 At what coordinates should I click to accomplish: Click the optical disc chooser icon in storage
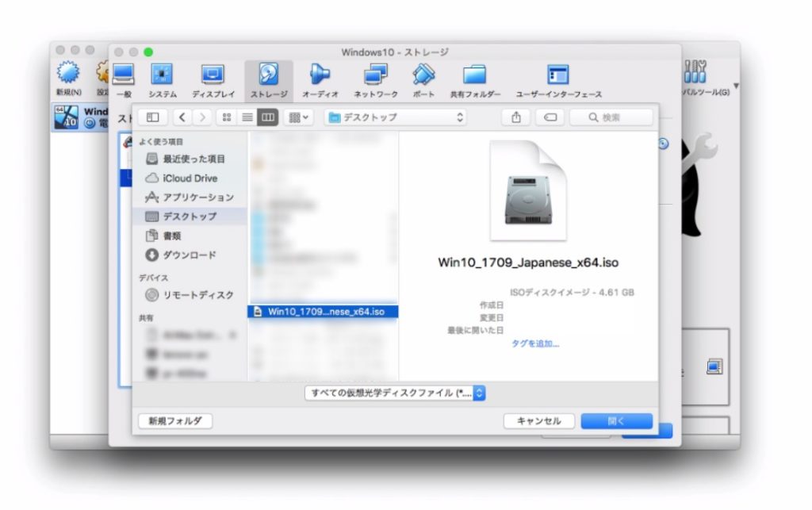[664, 144]
